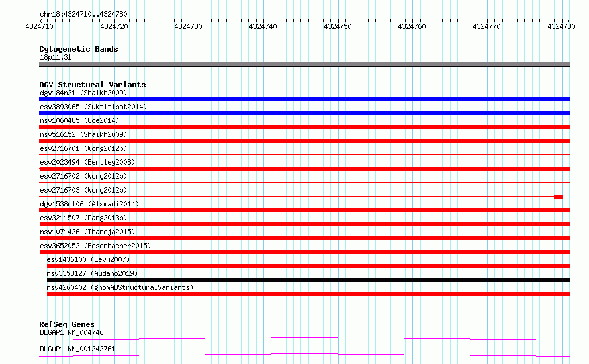Click the chr18:4324710..4324780 region label

point(83,14)
